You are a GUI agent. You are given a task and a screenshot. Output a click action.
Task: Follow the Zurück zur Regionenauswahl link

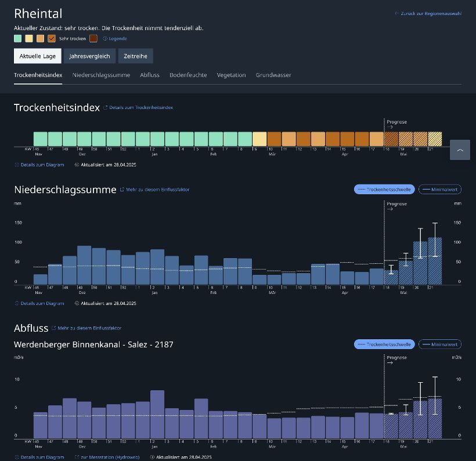point(431,13)
